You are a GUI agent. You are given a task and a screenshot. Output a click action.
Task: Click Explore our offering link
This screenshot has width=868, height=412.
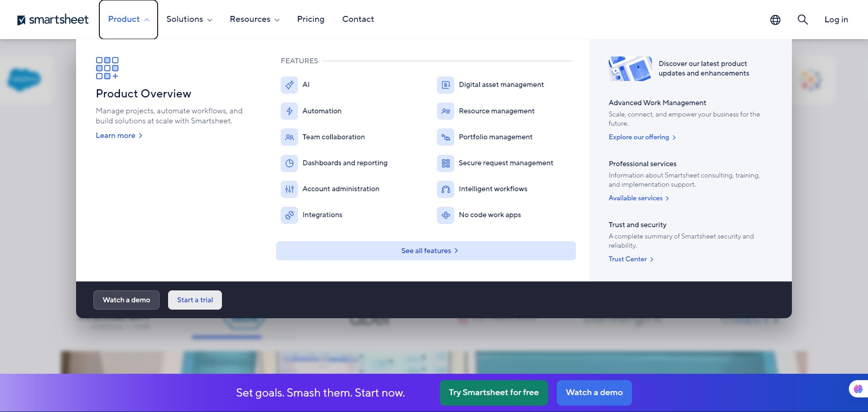click(x=642, y=137)
